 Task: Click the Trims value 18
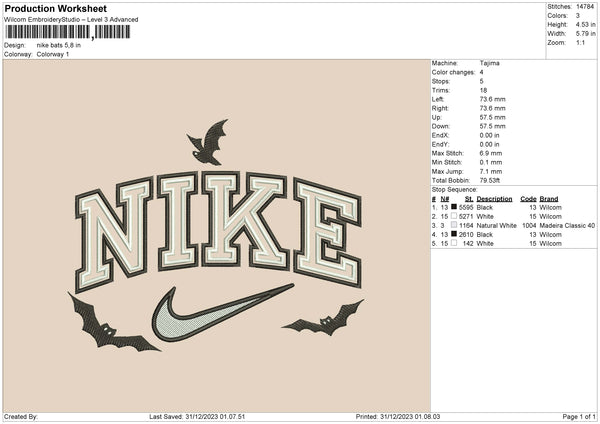483,90
